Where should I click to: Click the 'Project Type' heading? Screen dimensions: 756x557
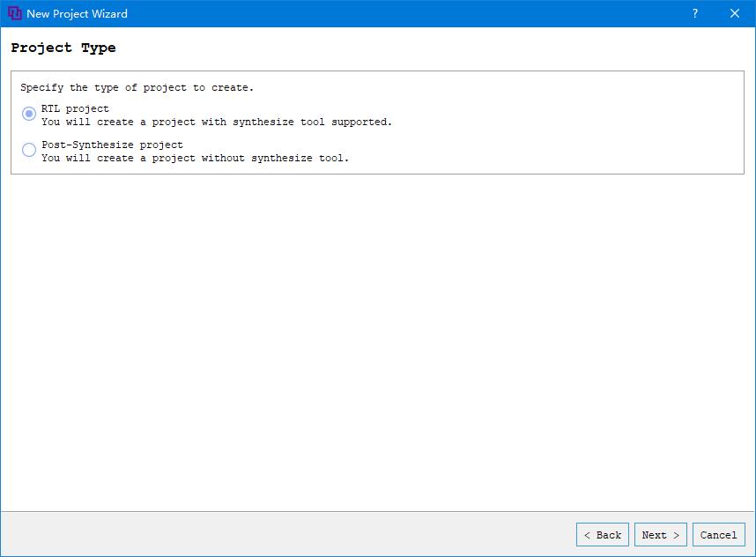[x=63, y=48]
